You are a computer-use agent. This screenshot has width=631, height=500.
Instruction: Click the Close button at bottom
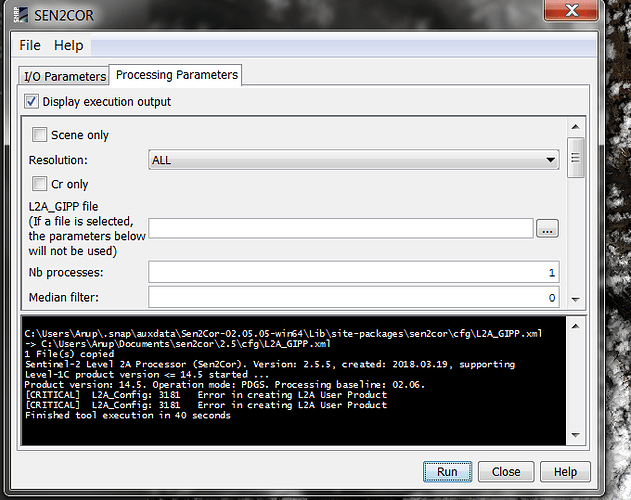506,471
